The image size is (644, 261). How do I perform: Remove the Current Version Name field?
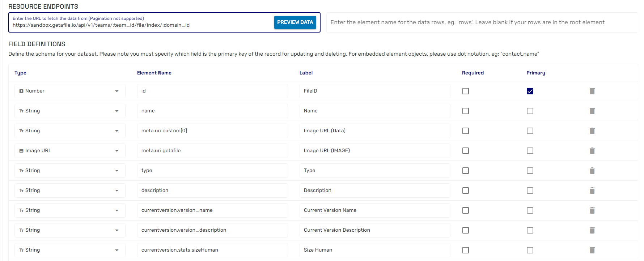[x=592, y=210]
